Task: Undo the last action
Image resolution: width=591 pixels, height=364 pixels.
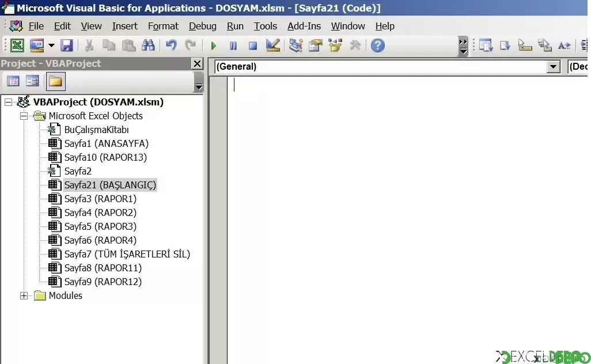Action: [171, 45]
